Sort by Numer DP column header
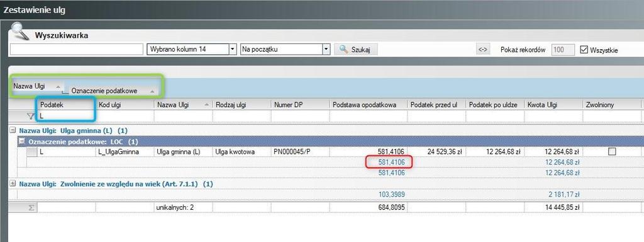 pos(301,105)
